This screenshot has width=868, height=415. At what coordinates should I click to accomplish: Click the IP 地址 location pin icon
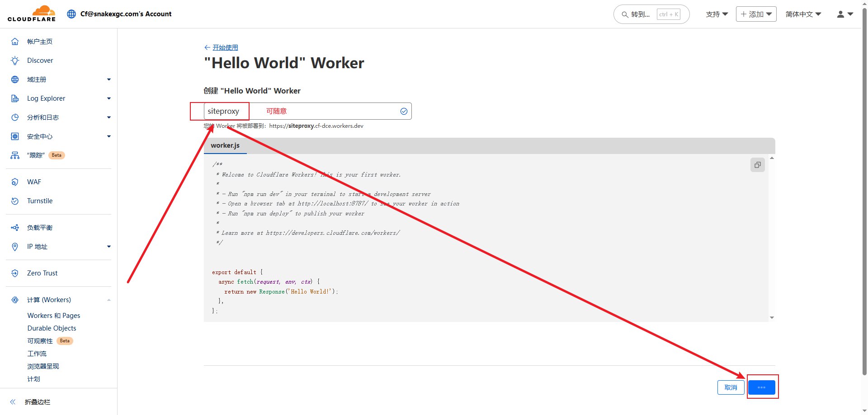[x=15, y=247]
